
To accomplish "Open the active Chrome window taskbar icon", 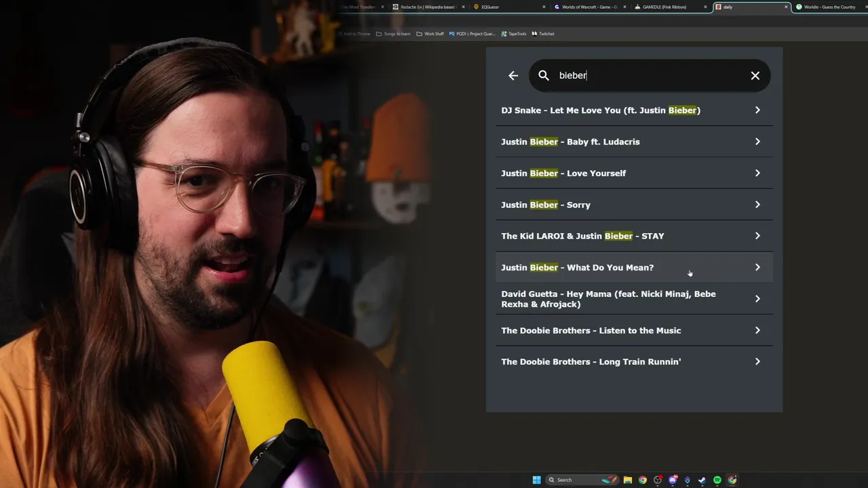I will point(732,480).
